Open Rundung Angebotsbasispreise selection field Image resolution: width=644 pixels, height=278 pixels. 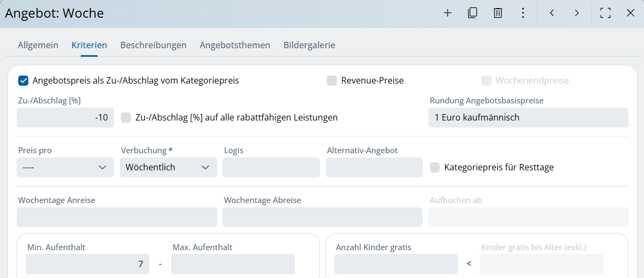coord(528,117)
